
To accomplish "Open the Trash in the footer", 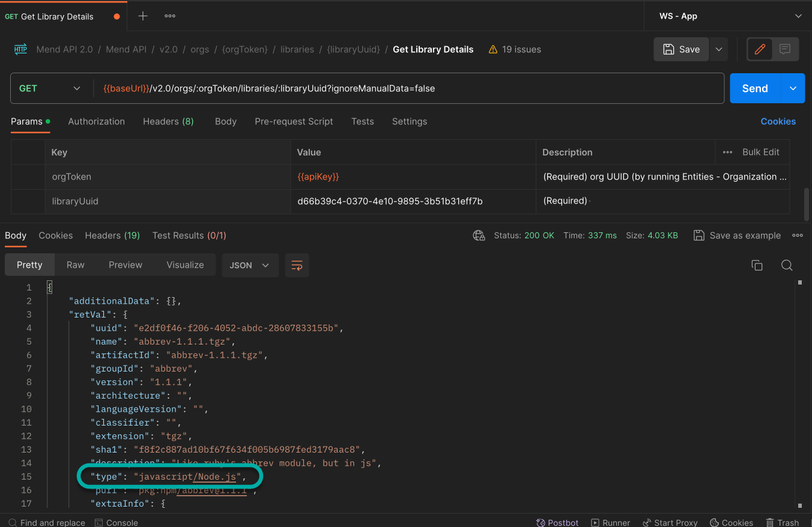I will (x=782, y=522).
